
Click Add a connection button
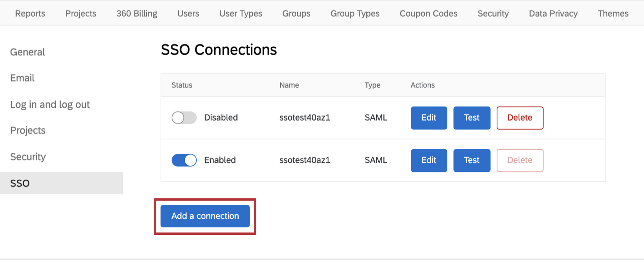[x=205, y=216]
